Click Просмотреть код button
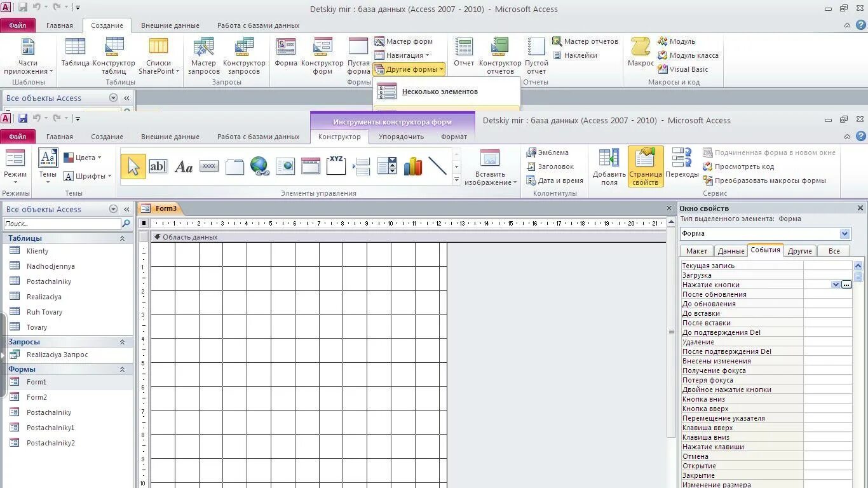 point(738,166)
